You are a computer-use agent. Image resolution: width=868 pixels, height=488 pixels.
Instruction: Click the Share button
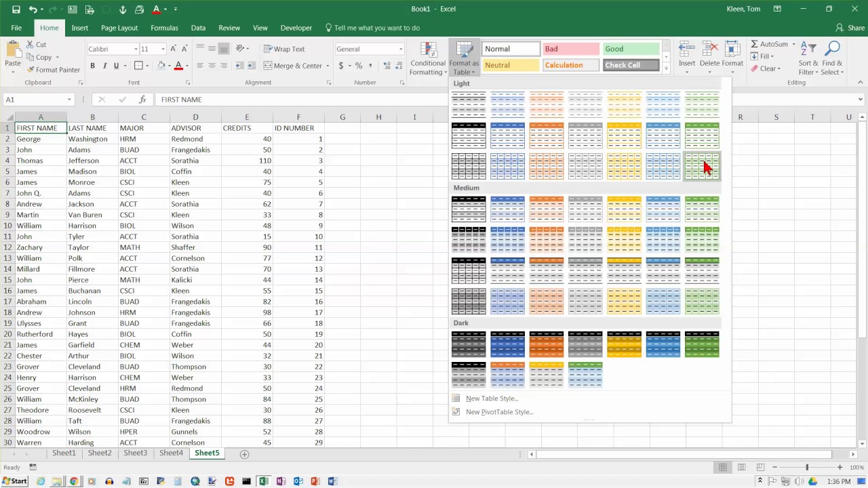[850, 28]
